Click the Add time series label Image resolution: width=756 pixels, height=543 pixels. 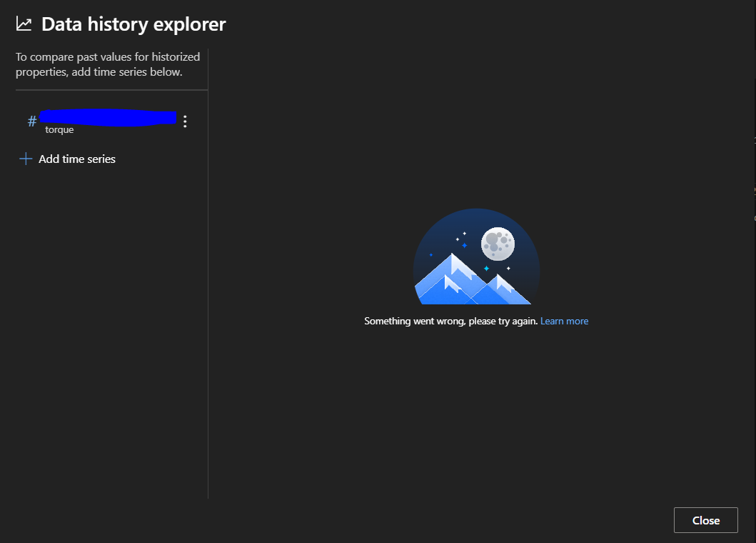point(77,159)
